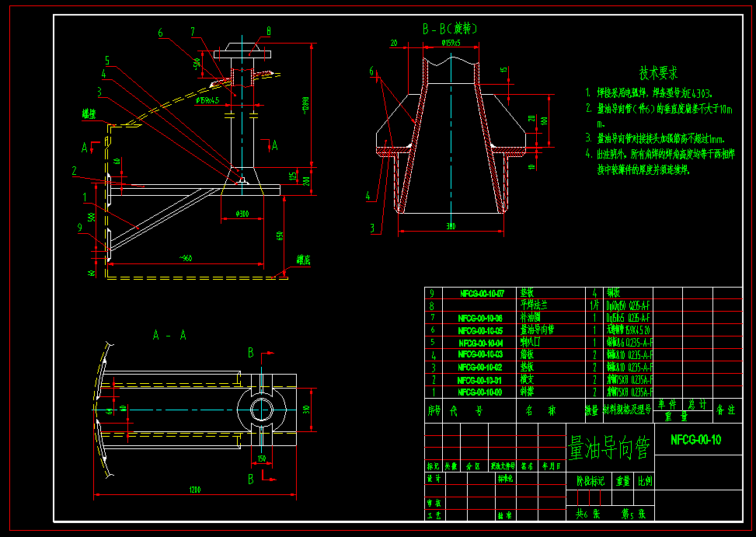This screenshot has width=756, height=537.
Task: Click the 批准 label in the title block
Action: pos(504,515)
